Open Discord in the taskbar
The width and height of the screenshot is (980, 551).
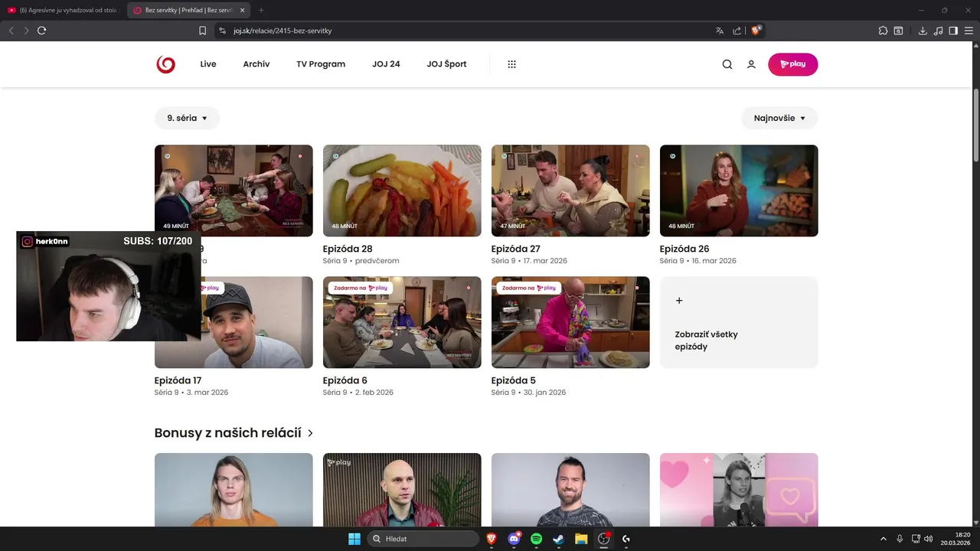coord(514,539)
